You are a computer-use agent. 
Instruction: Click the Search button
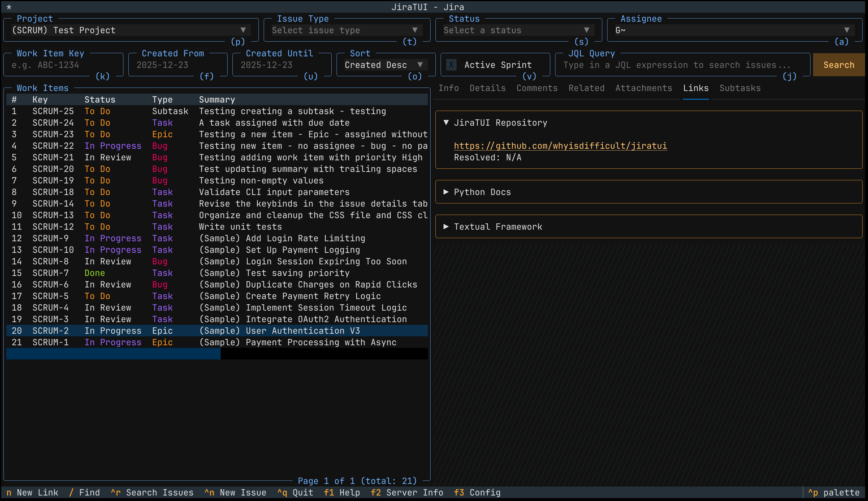tap(839, 65)
